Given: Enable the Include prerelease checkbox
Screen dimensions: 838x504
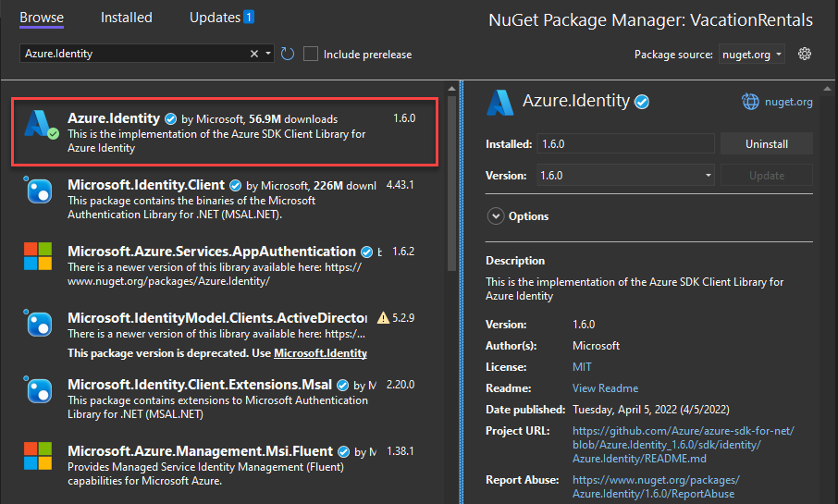Looking at the screenshot, I should coord(311,54).
